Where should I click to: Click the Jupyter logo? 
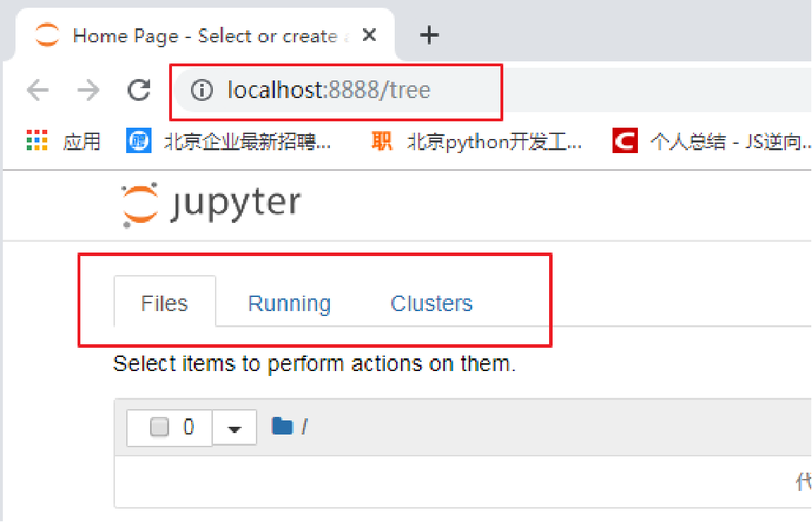(211, 205)
